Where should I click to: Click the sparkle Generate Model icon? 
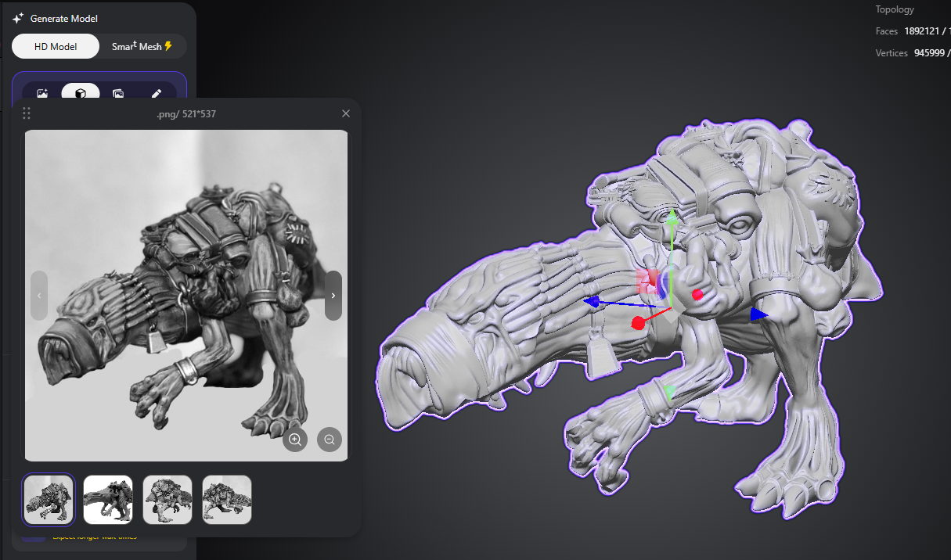[x=18, y=18]
